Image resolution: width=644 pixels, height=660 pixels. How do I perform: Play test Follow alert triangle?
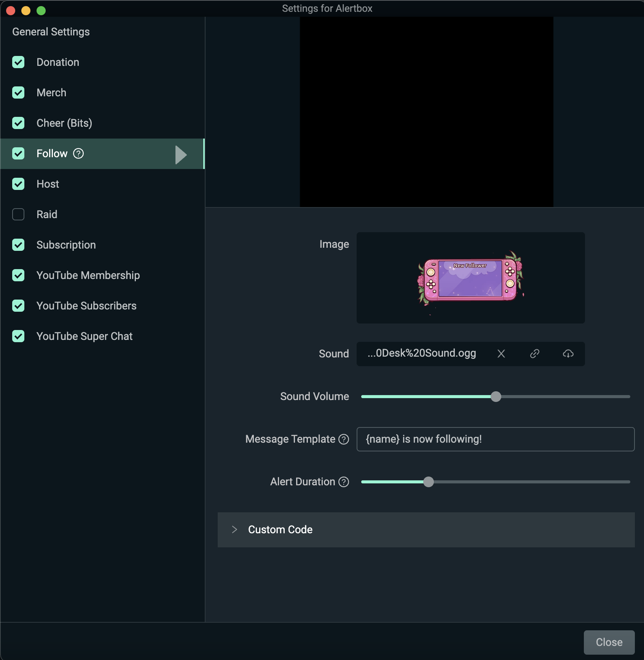coord(181,155)
